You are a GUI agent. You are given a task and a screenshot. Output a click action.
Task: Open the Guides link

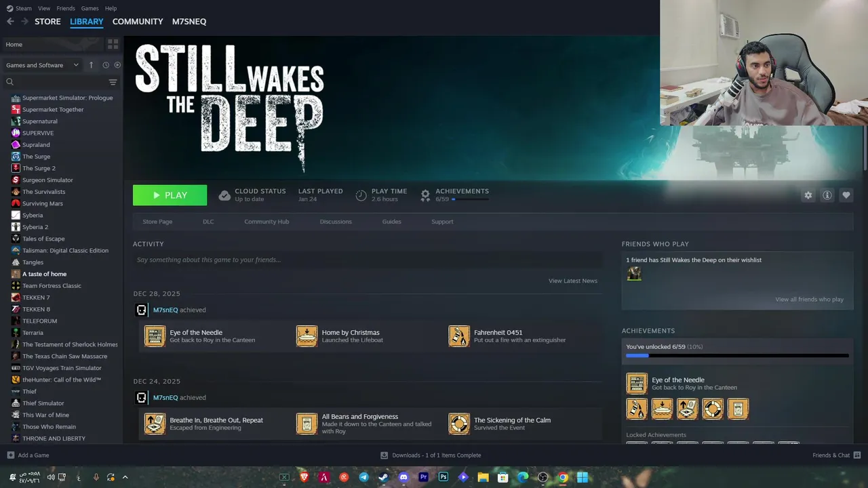pyautogui.click(x=391, y=222)
